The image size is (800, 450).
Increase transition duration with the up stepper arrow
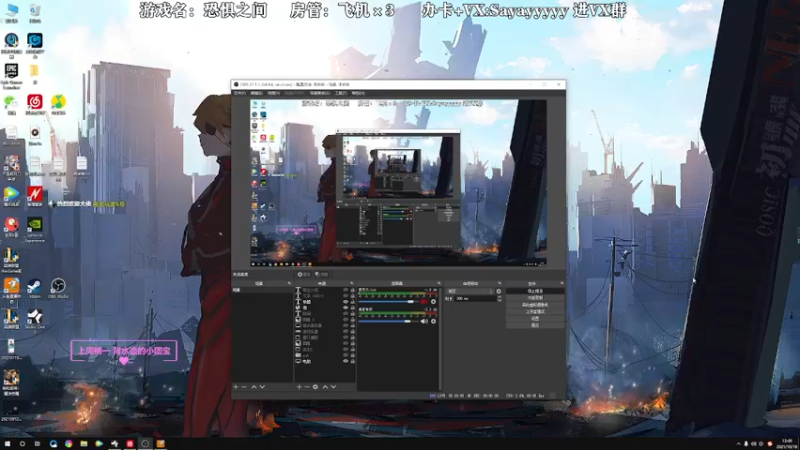(499, 297)
